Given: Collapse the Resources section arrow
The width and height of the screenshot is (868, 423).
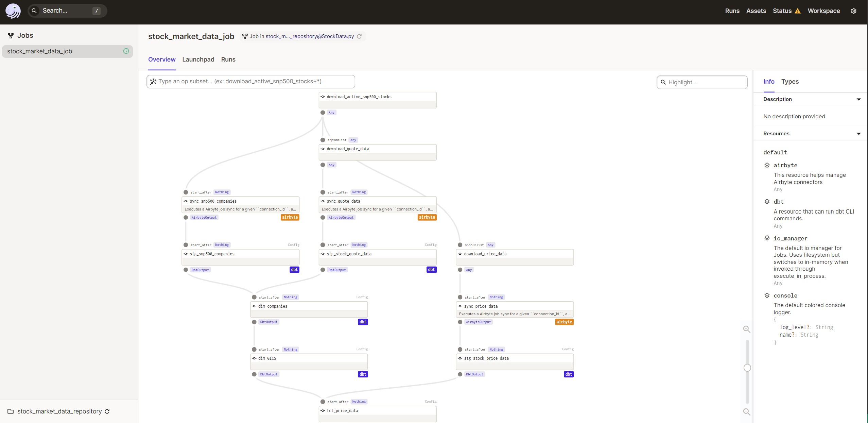Looking at the screenshot, I should (x=858, y=134).
